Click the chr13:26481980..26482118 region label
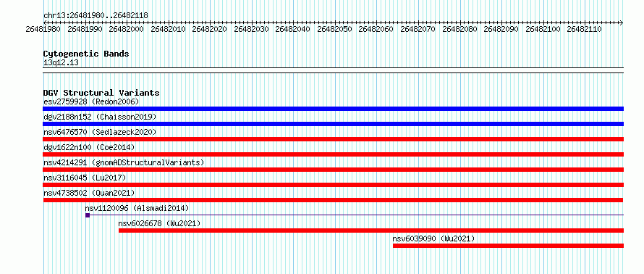 (96, 16)
